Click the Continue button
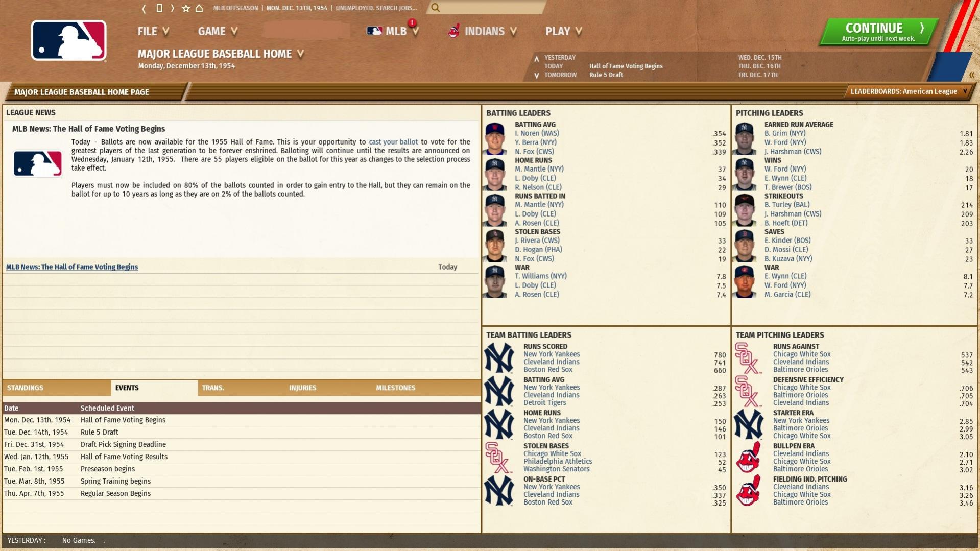Viewport: 980px width, 551px height. tap(878, 32)
